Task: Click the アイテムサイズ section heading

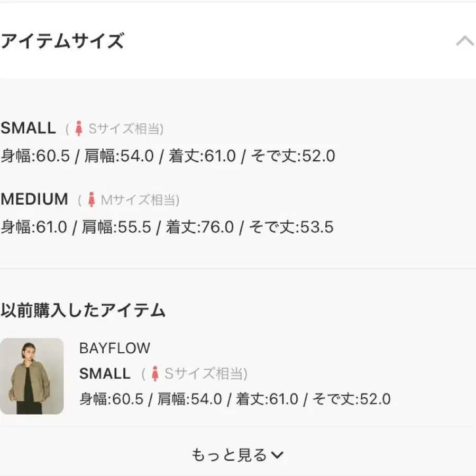Action: tap(62, 41)
